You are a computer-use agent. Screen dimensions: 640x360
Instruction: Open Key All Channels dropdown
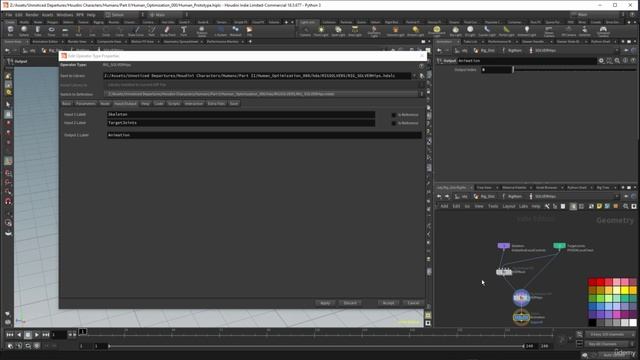pyautogui.click(x=611, y=344)
